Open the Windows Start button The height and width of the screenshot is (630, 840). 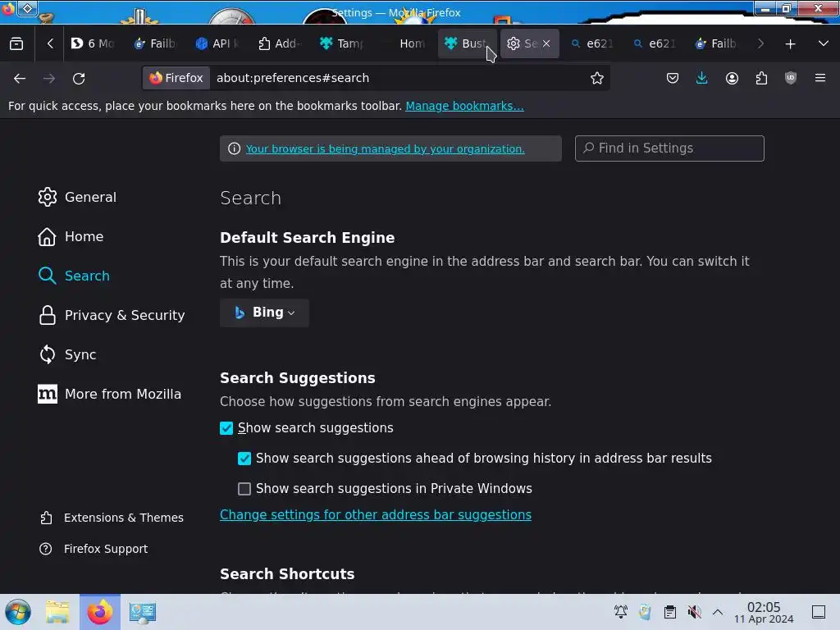coord(18,612)
